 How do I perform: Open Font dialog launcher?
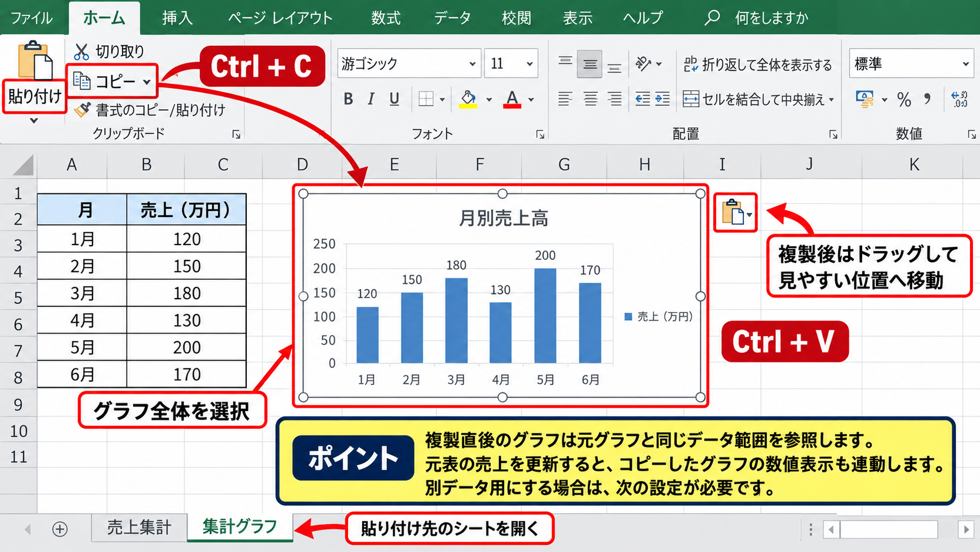tap(540, 134)
